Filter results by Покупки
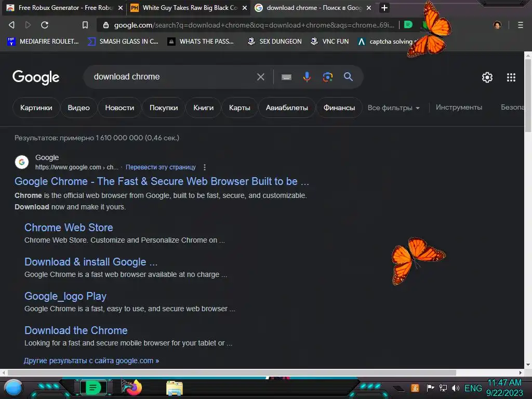Viewport: 532px width, 399px height. [x=164, y=108]
